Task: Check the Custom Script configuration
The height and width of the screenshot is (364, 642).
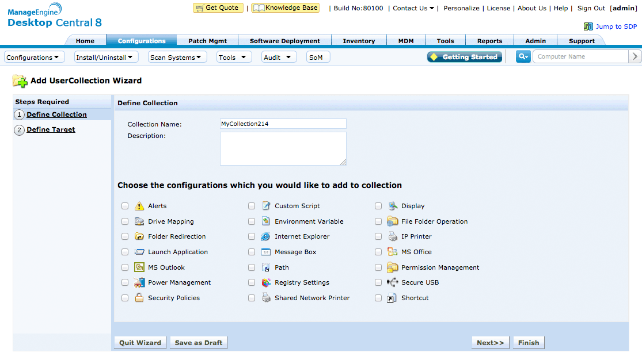Action: click(x=252, y=206)
